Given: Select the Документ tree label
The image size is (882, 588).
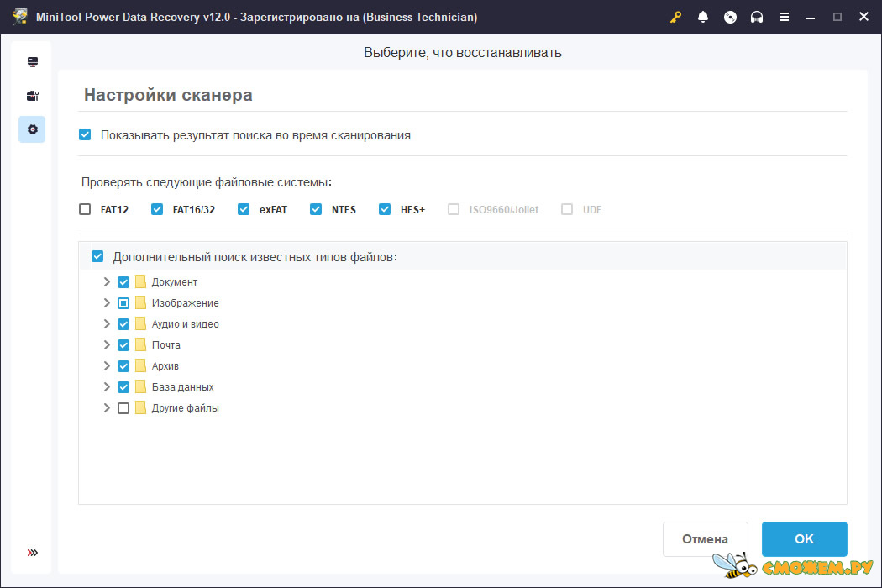Looking at the screenshot, I should (x=175, y=282).
